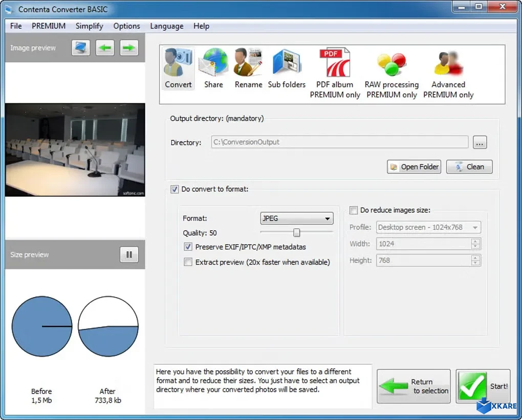Show next image with right green arrow
The height and width of the screenshot is (420, 522).
point(129,48)
